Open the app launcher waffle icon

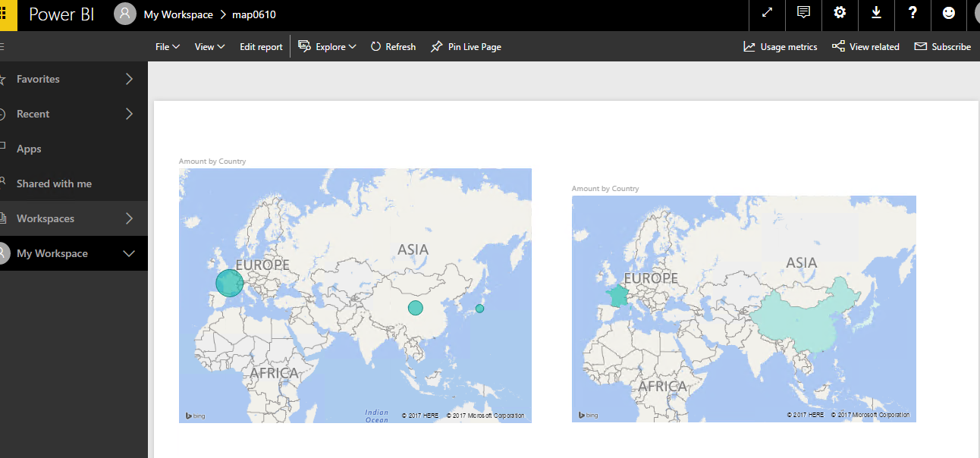point(4,14)
